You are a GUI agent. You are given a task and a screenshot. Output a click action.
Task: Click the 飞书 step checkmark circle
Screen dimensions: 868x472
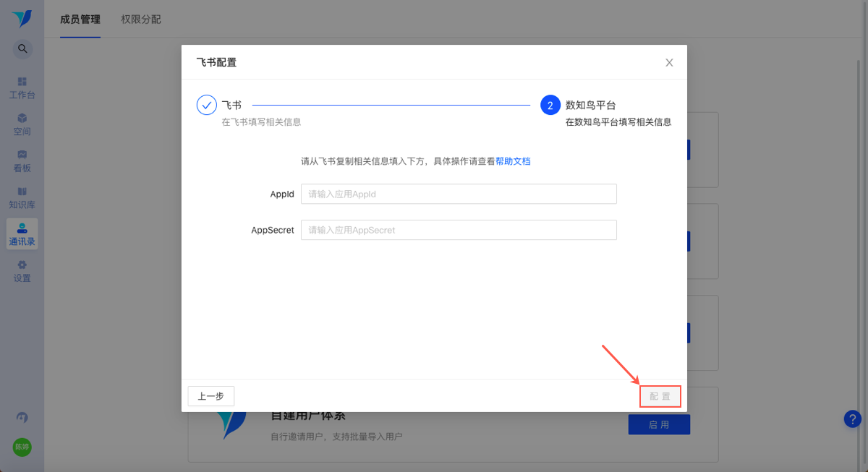tap(207, 105)
